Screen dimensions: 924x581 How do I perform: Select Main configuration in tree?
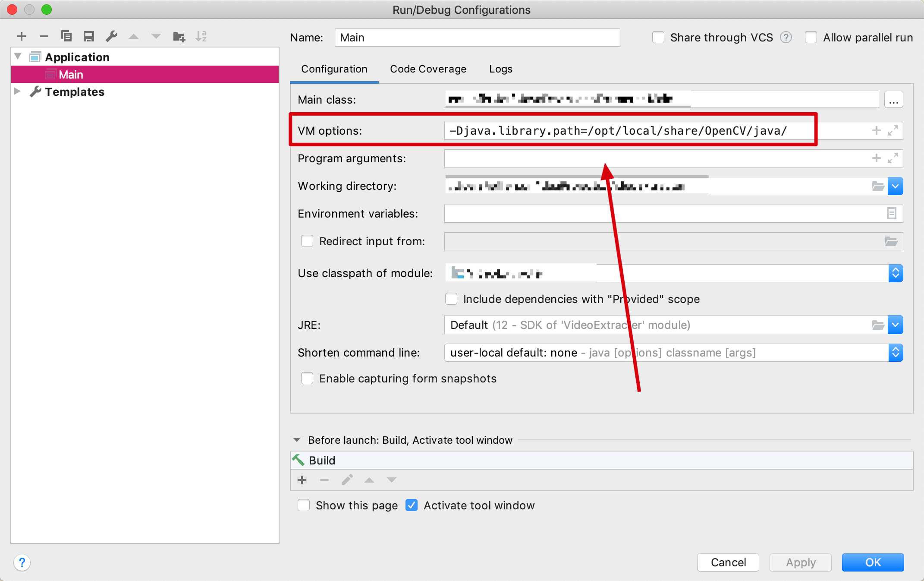(x=145, y=74)
